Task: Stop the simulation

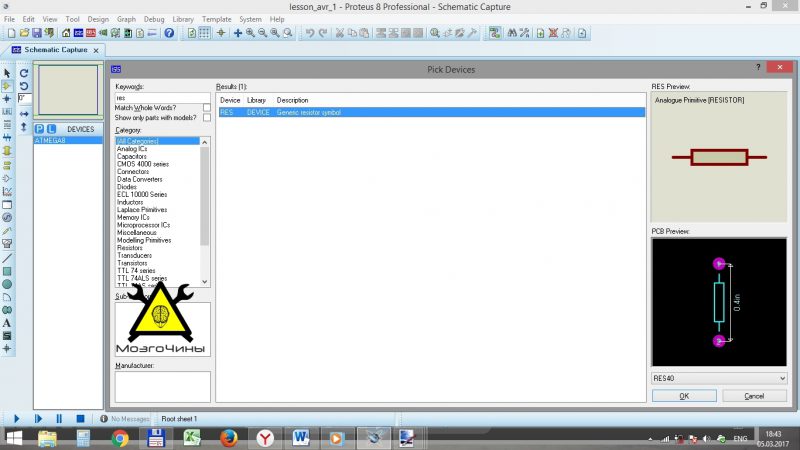Action: (80, 418)
